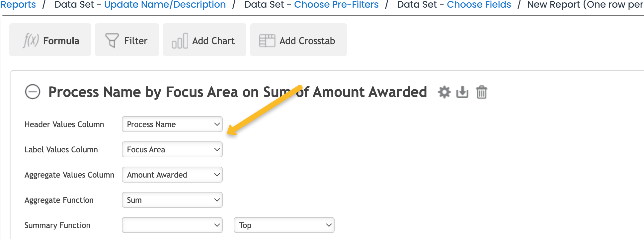Click the New Report breadcrumb text
This screenshot has width=644, height=239.
(x=586, y=5)
